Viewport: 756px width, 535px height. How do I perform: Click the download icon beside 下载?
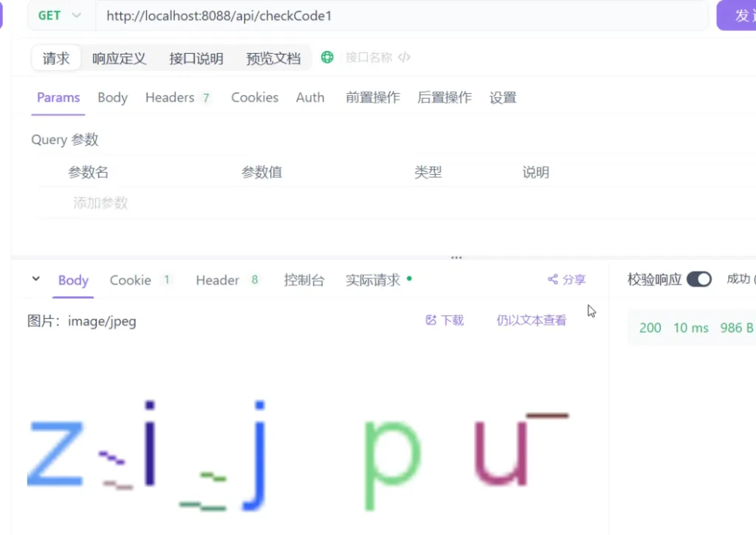point(432,320)
